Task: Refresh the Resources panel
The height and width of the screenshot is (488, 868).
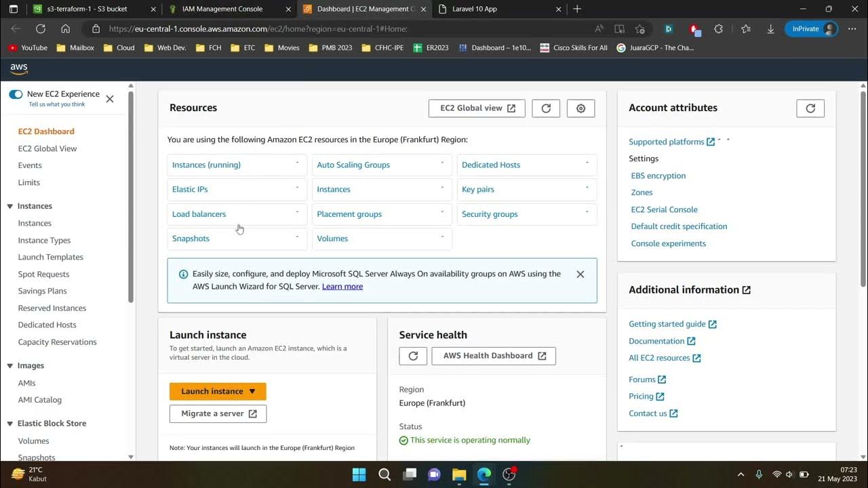Action: (546, 108)
